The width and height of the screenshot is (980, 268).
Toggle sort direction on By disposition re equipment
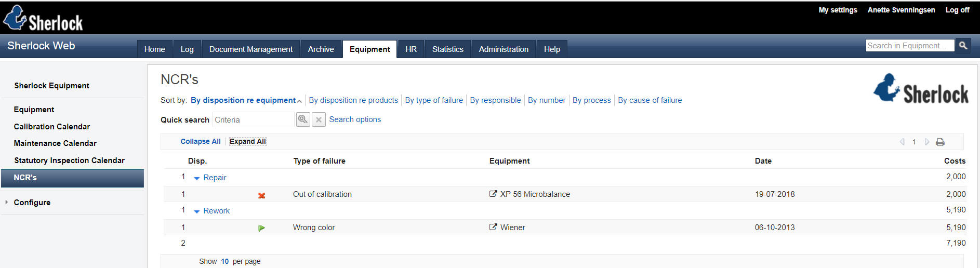coord(299,101)
